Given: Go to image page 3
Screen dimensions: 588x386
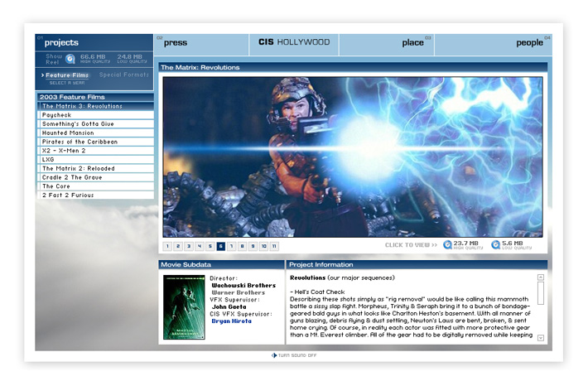Looking at the screenshot, I should 189,246.
